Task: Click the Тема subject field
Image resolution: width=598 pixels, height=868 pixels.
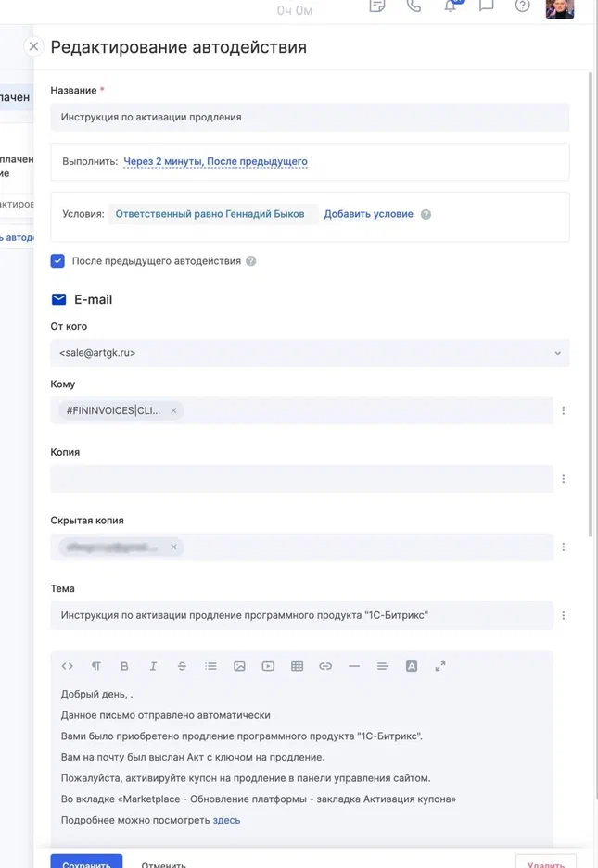Action: 302,616
